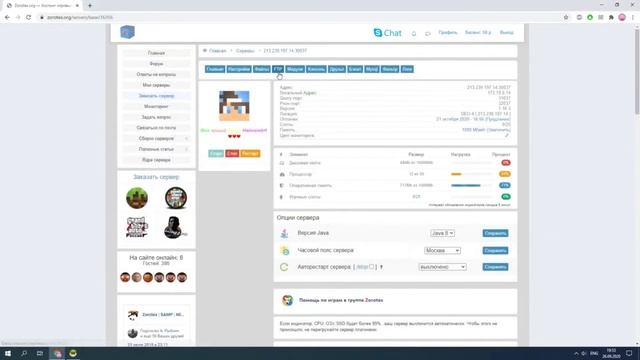Click the help group emblem icon
This screenshot has width=640, height=360.
(287, 300)
